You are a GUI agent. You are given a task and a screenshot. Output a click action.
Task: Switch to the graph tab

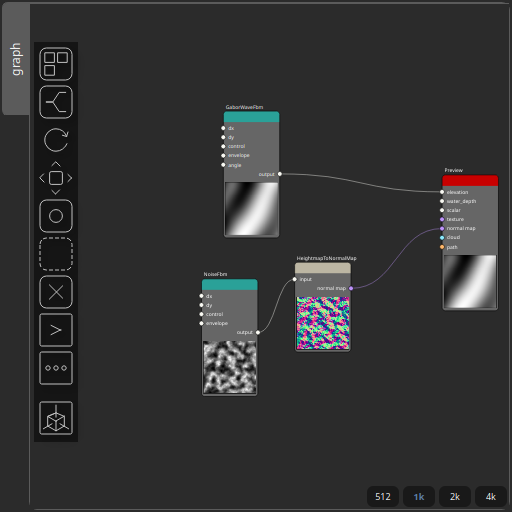(x=16, y=59)
